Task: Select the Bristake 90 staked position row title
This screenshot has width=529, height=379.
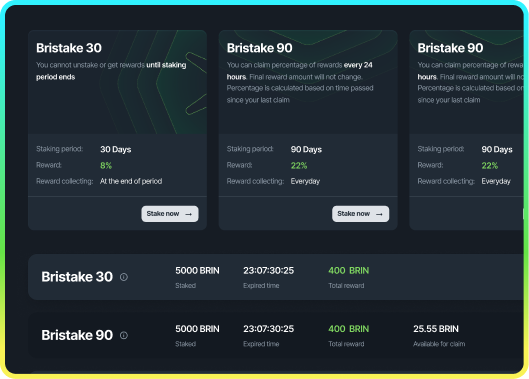Action: (x=77, y=335)
